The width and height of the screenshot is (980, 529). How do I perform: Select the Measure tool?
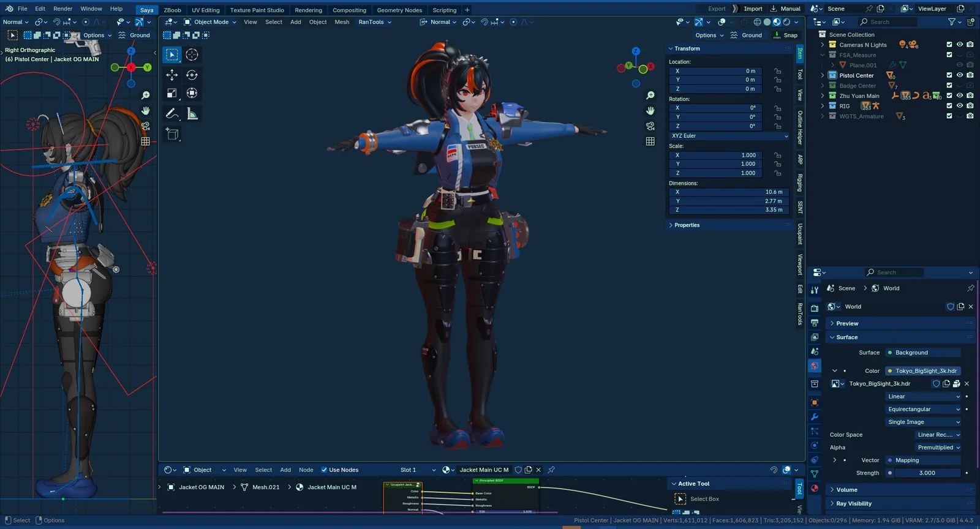point(192,113)
